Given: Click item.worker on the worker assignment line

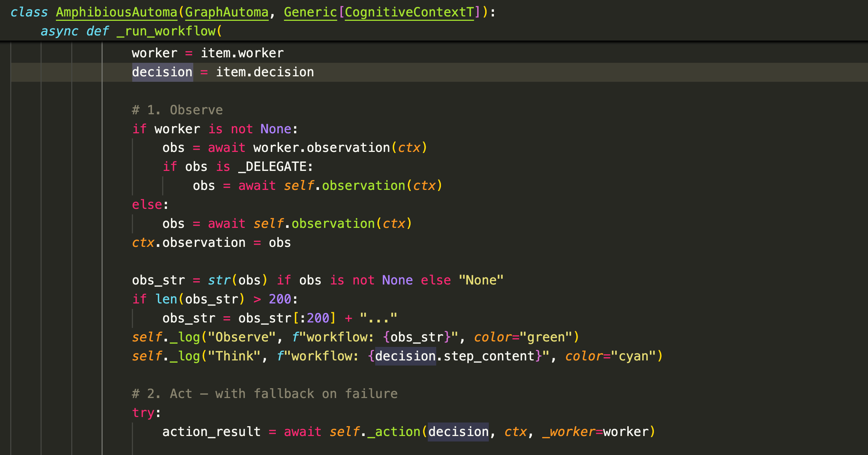Looking at the screenshot, I should (242, 53).
